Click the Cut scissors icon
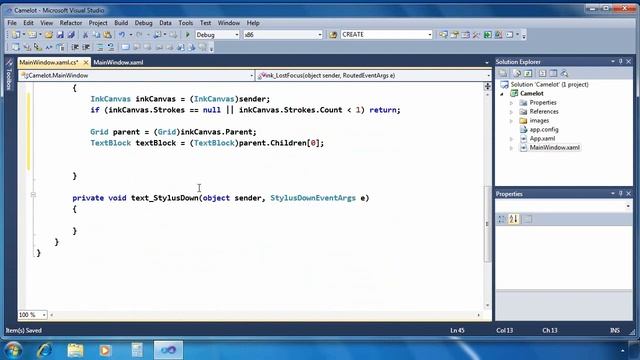 pos(85,35)
